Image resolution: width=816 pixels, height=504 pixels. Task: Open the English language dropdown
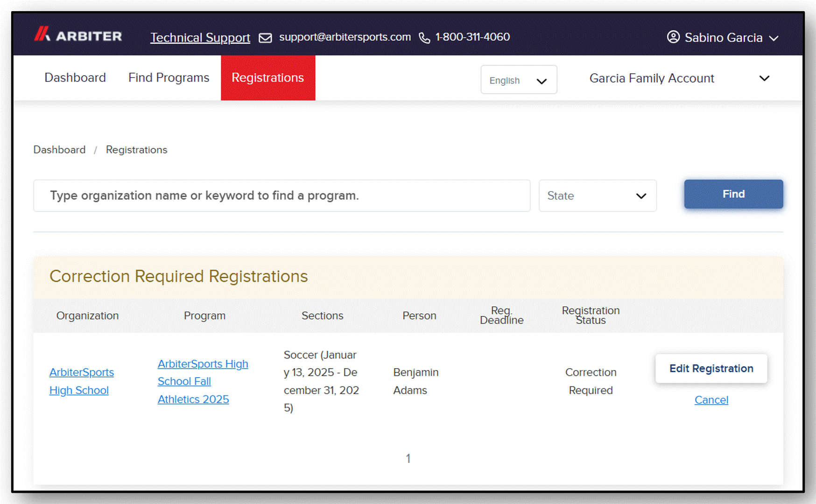pos(519,80)
